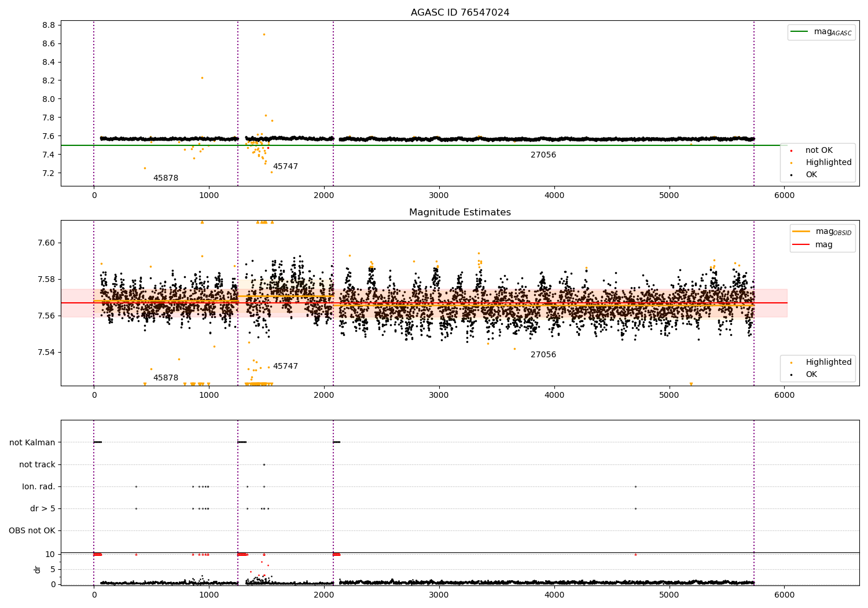Screen dimensions: 868x608
Task: Click the 2000 x-tick under the bottom plot
Action: click(x=324, y=594)
